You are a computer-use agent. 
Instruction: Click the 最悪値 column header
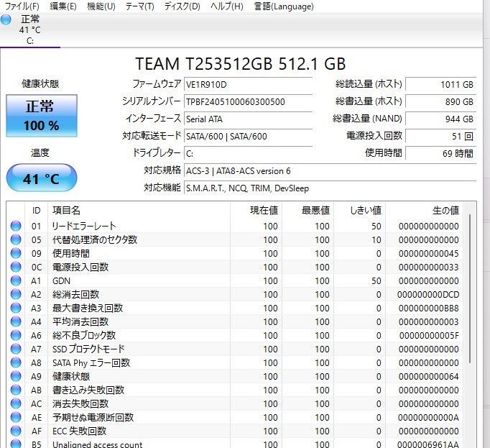click(308, 211)
